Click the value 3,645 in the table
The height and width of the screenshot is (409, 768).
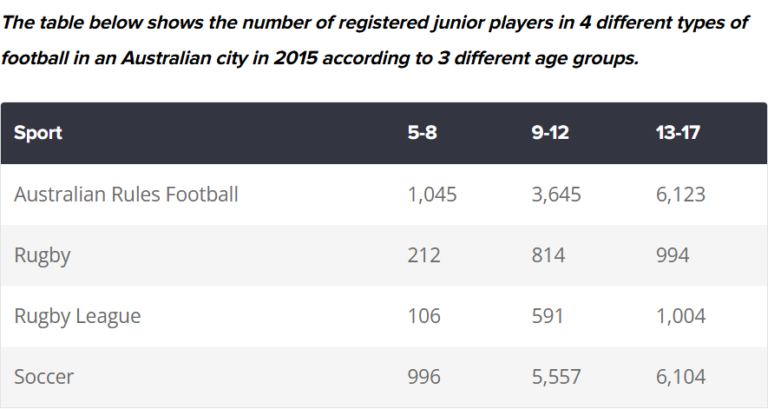tap(556, 194)
